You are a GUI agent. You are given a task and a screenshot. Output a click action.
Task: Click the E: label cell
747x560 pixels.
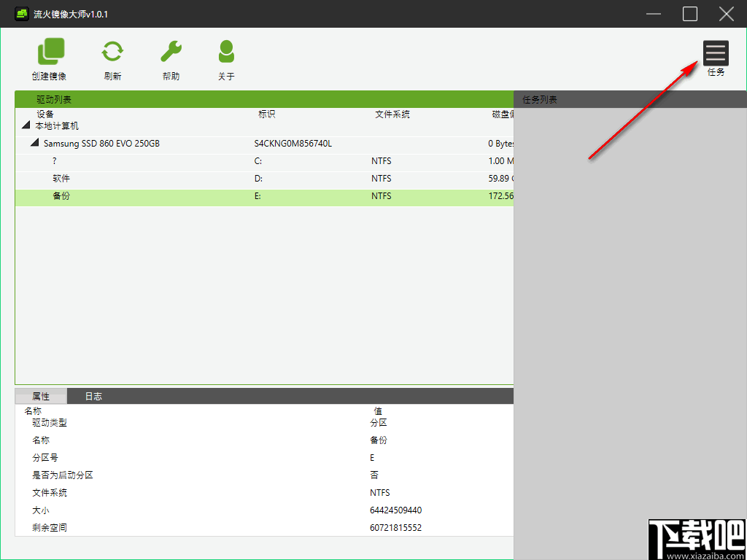(x=258, y=196)
